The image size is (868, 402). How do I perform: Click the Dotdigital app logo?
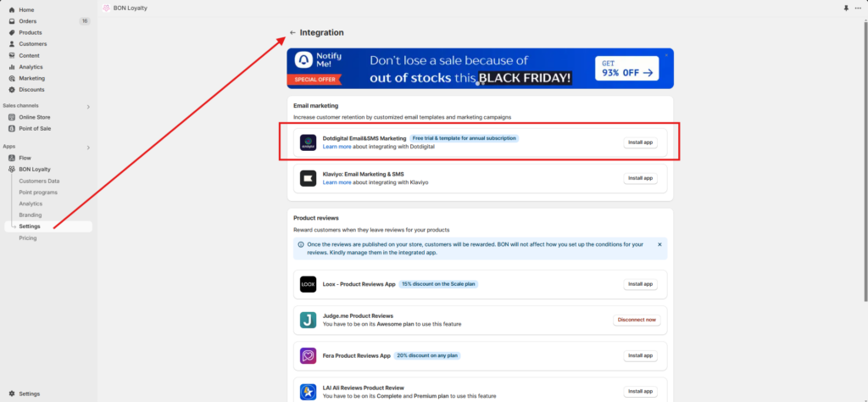308,142
